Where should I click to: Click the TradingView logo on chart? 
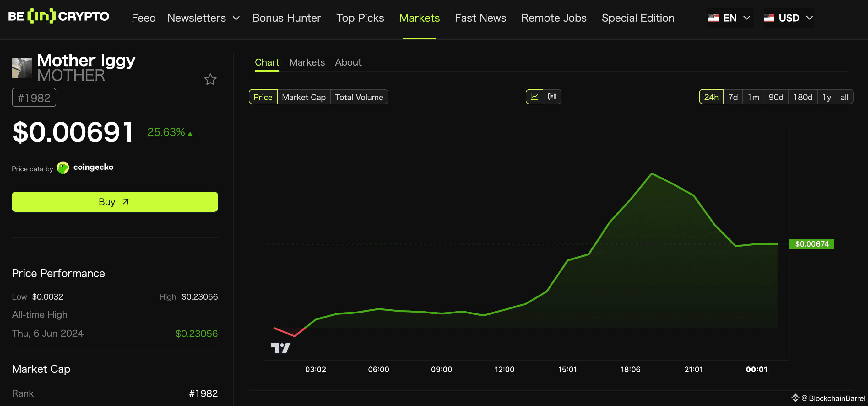280,348
